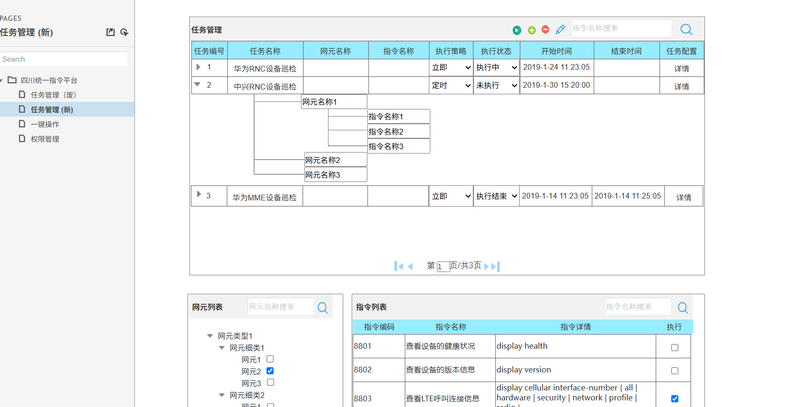Enable execute checkbox for command 8801

(674, 348)
